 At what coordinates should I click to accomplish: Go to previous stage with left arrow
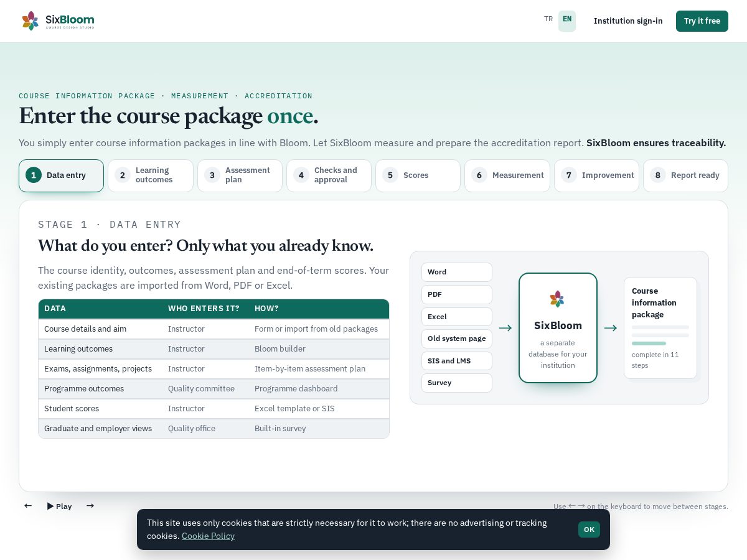tap(28, 506)
